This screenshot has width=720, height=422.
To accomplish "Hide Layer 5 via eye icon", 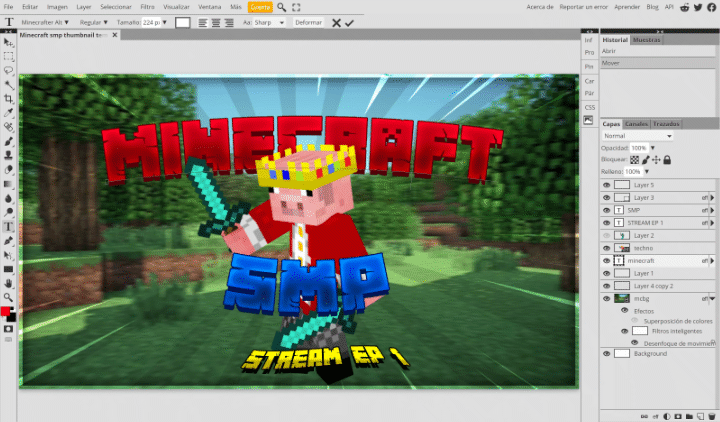I will (607, 185).
